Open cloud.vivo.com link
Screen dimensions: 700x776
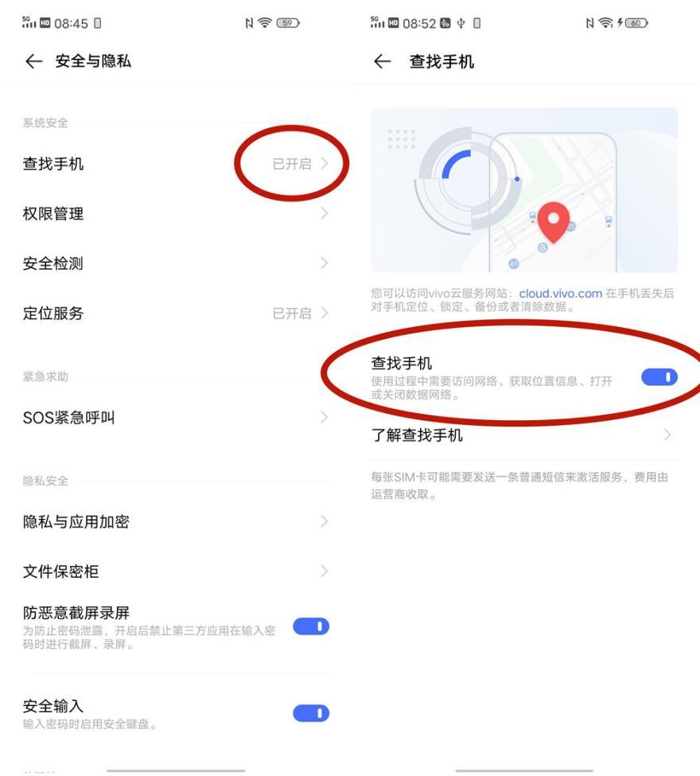pos(561,294)
